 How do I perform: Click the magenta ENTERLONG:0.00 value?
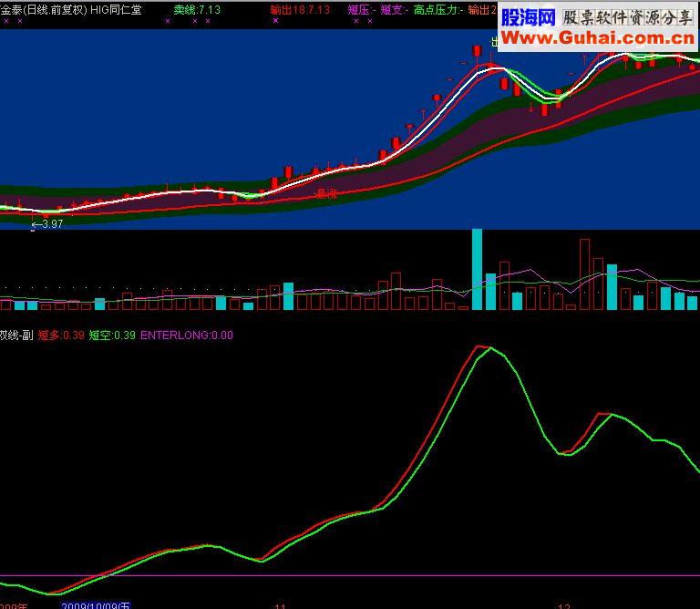click(187, 335)
